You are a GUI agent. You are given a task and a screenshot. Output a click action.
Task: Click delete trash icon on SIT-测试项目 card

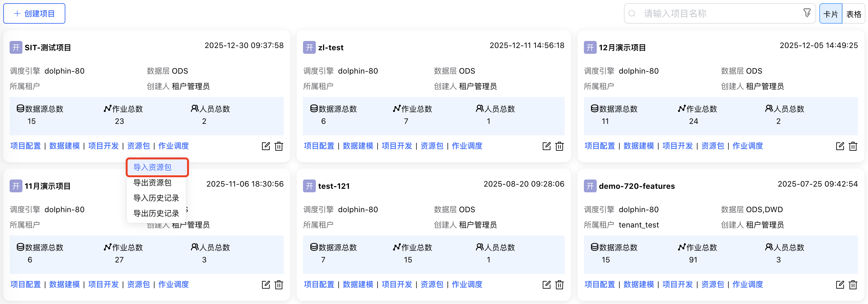279,146
